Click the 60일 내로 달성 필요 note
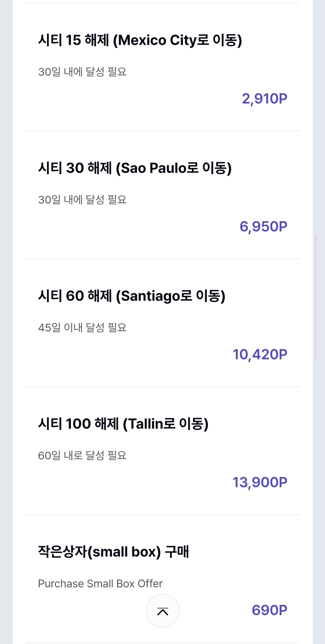The width and height of the screenshot is (325, 644). tap(82, 455)
